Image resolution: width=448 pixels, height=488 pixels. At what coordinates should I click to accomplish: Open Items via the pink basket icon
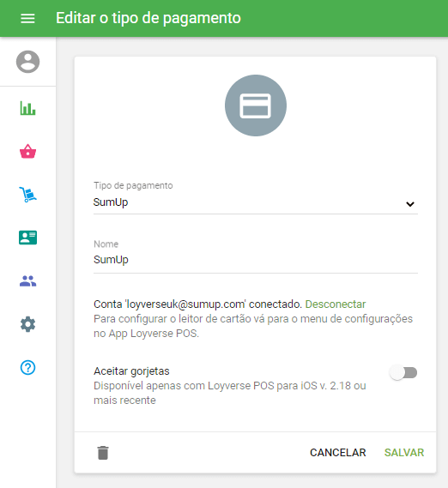[x=27, y=151]
